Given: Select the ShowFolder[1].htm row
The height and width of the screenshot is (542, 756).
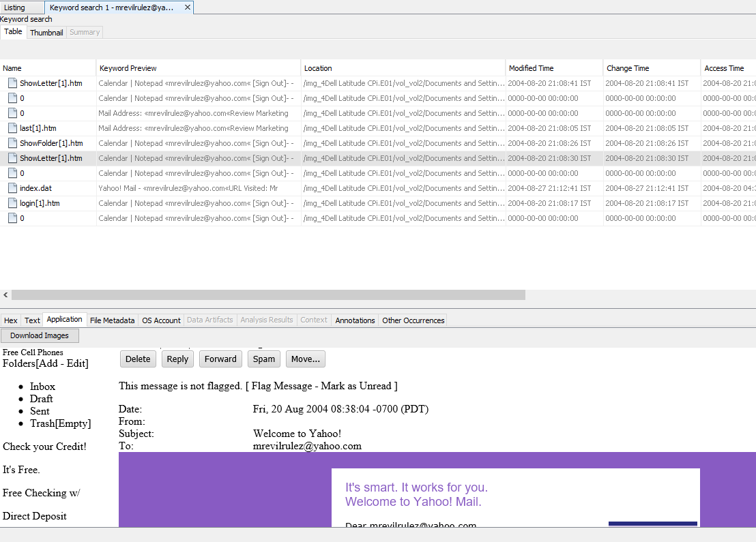Looking at the screenshot, I should click(378, 143).
